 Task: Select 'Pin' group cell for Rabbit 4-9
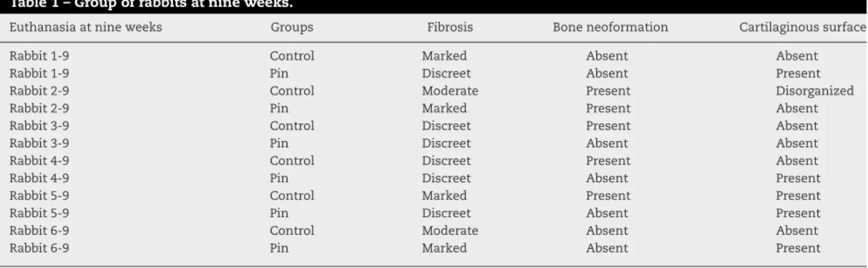click(279, 178)
